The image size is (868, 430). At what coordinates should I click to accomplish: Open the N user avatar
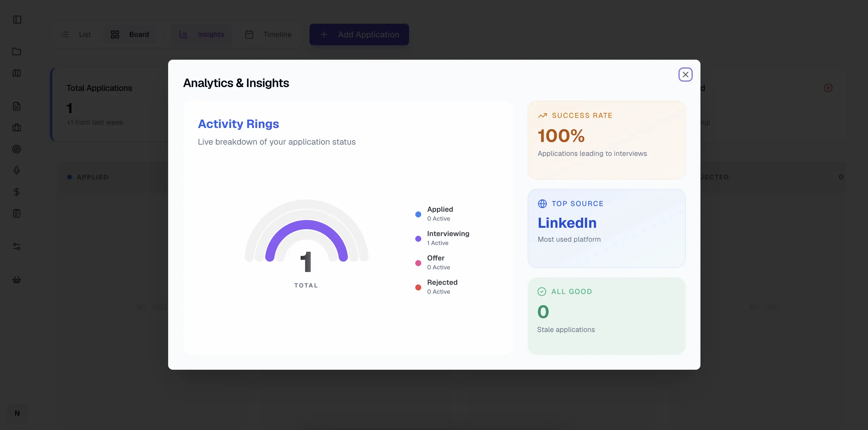(x=17, y=413)
